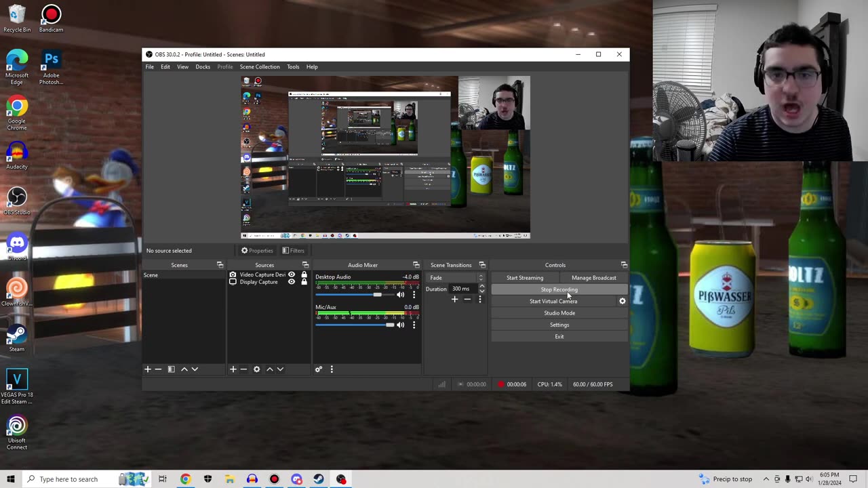
Task: Select the Display Capture source
Action: point(258,282)
